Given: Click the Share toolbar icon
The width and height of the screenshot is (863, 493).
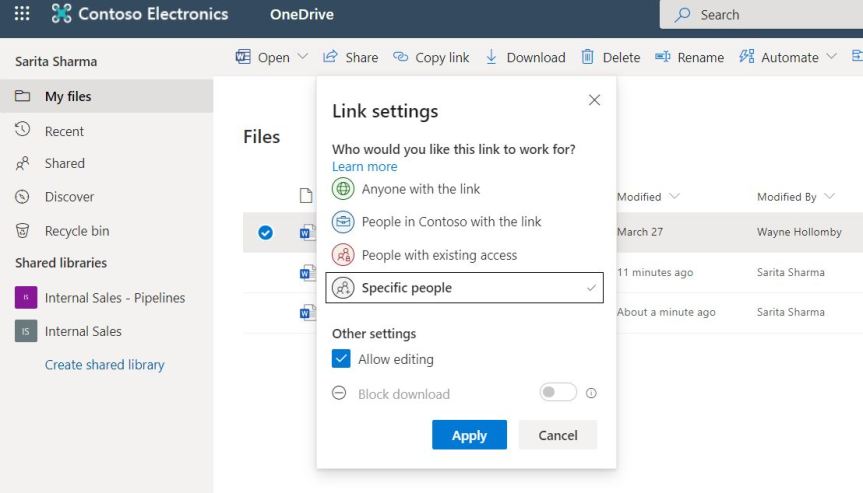Looking at the screenshot, I should 330,57.
